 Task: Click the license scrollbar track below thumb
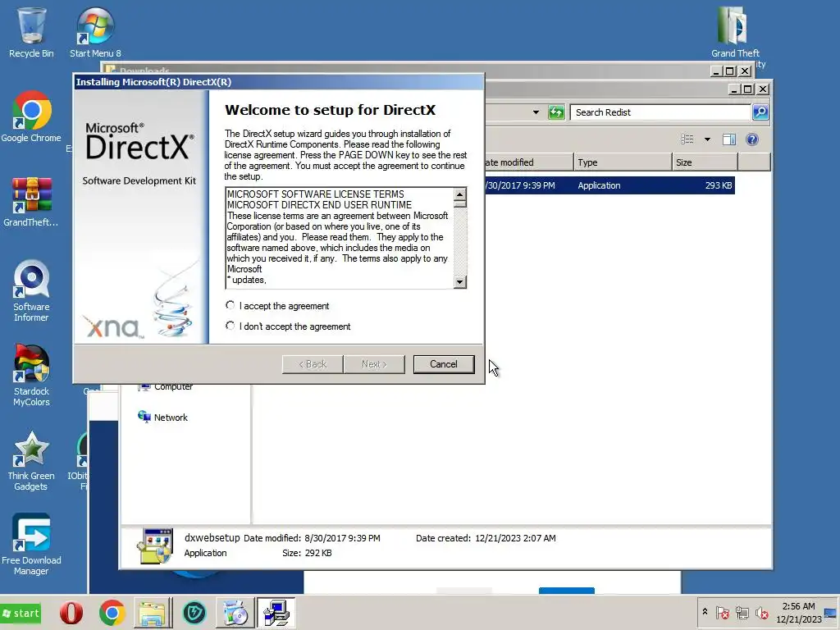point(459,241)
